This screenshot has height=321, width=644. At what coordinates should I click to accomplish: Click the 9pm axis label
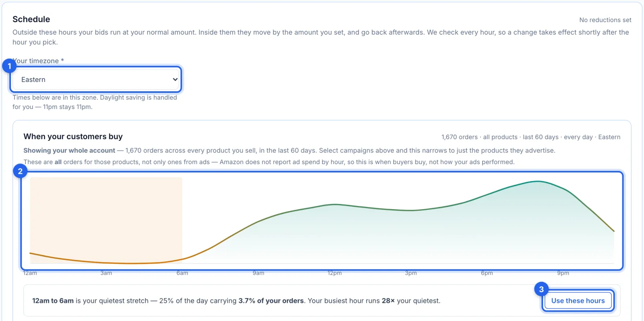(563, 273)
